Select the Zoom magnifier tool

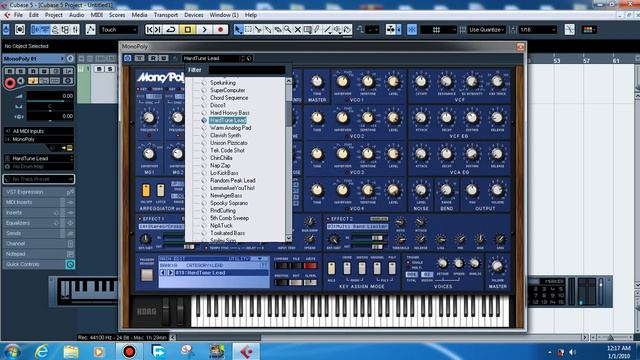pyautogui.click(x=288, y=29)
